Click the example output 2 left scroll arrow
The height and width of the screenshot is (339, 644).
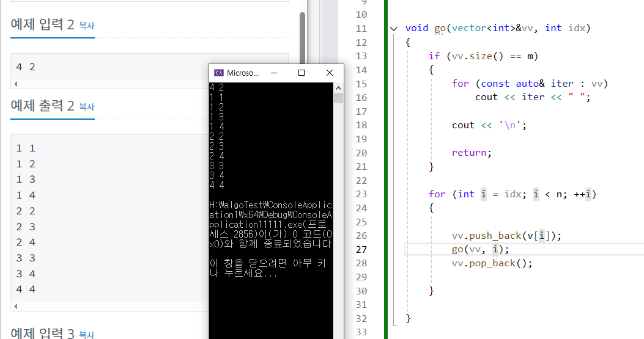pos(16,306)
